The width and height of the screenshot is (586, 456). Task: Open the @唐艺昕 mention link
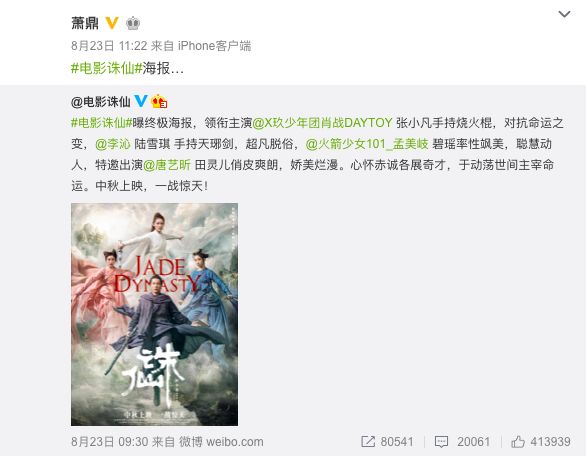pyautogui.click(x=167, y=165)
